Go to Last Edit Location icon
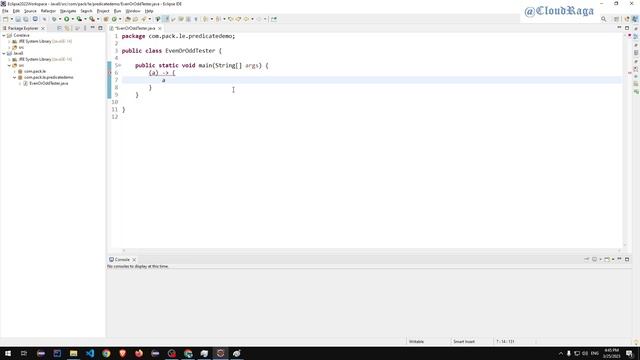 click(x=231, y=19)
